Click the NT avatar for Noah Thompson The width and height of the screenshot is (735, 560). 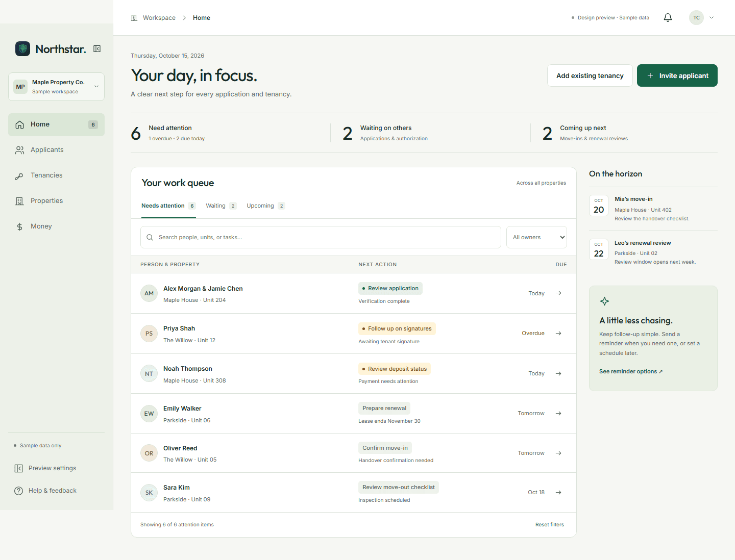pyautogui.click(x=149, y=374)
